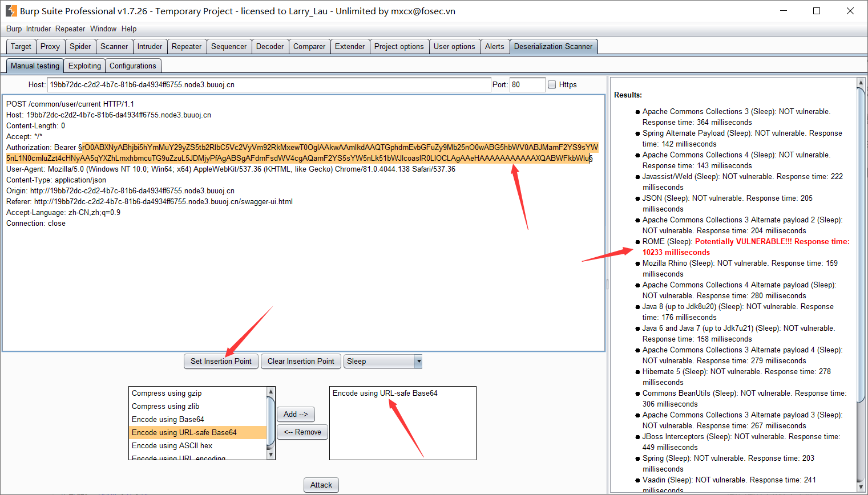The width and height of the screenshot is (868, 495).
Task: Open the Burp menu
Action: [x=14, y=29]
